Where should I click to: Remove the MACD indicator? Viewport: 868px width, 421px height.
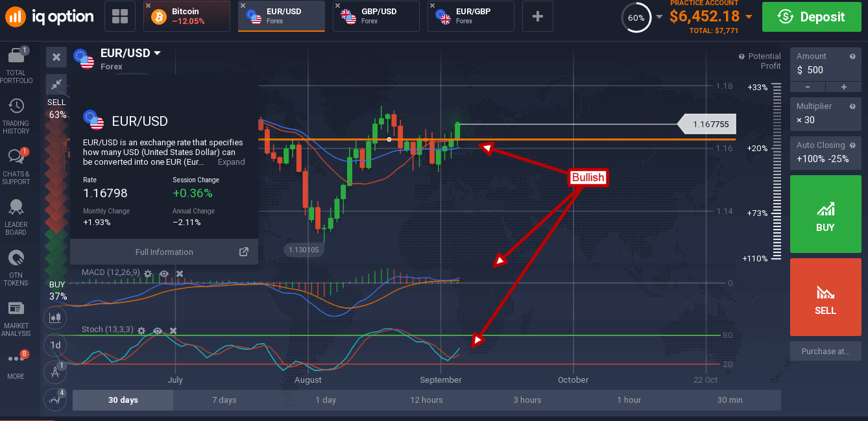180,274
